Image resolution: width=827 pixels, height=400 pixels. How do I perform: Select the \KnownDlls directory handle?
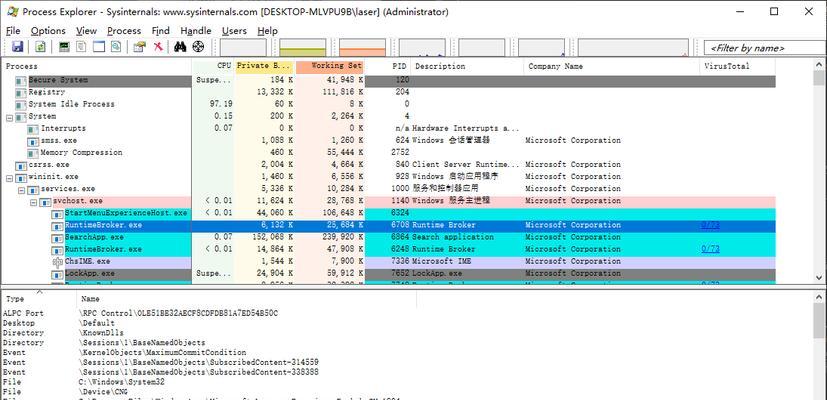point(101,333)
